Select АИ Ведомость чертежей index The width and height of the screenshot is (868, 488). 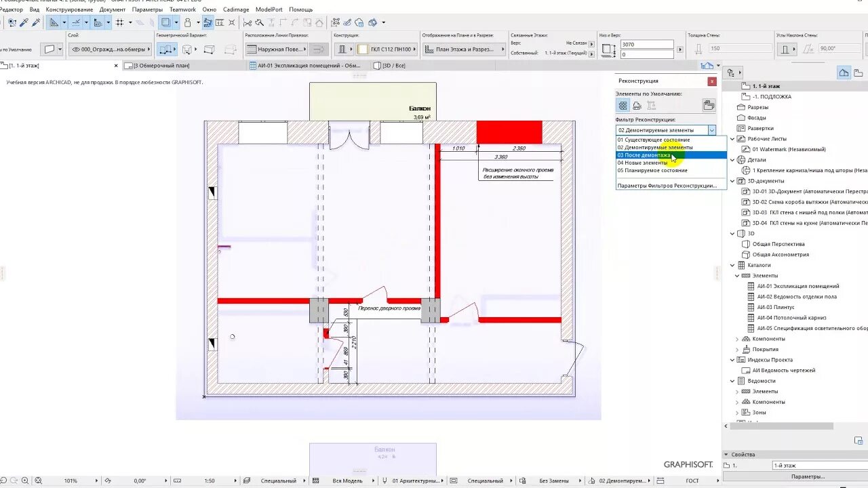click(x=784, y=370)
